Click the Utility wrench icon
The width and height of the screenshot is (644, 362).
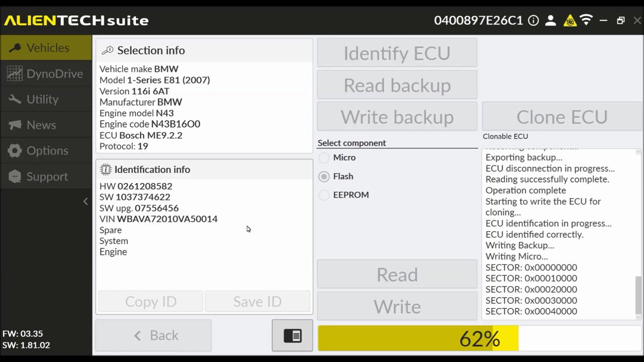point(15,99)
